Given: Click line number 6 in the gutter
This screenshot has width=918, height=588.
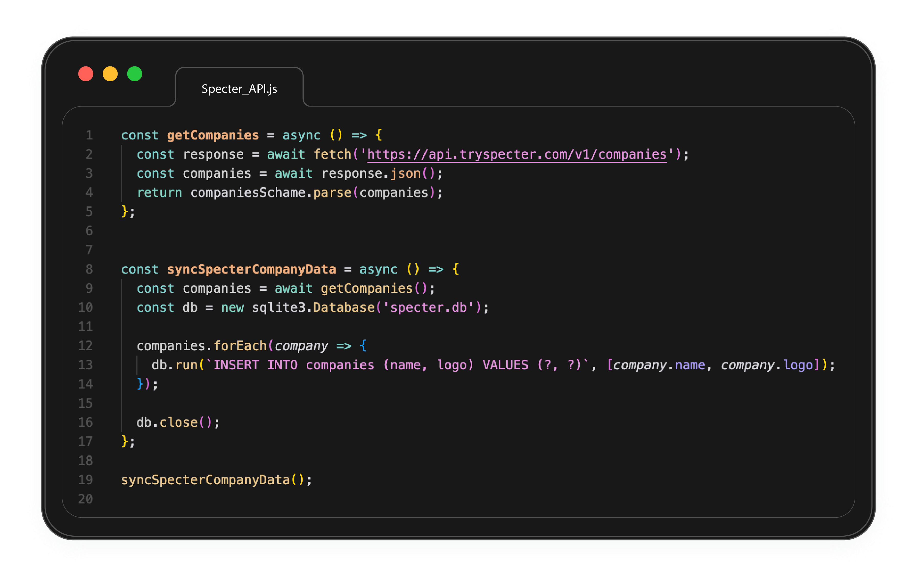Looking at the screenshot, I should click(89, 231).
